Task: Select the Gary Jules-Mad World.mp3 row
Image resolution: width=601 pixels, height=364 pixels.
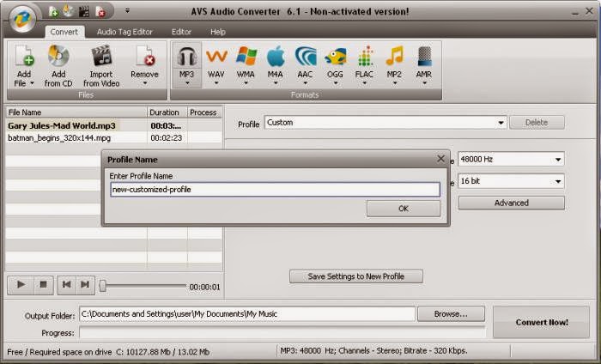Action: (114, 125)
